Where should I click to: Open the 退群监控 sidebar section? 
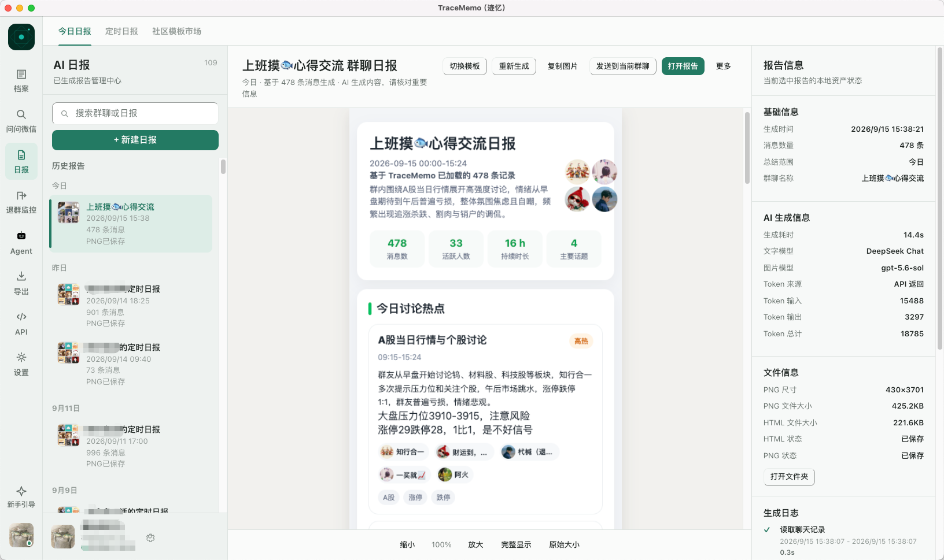(21, 202)
